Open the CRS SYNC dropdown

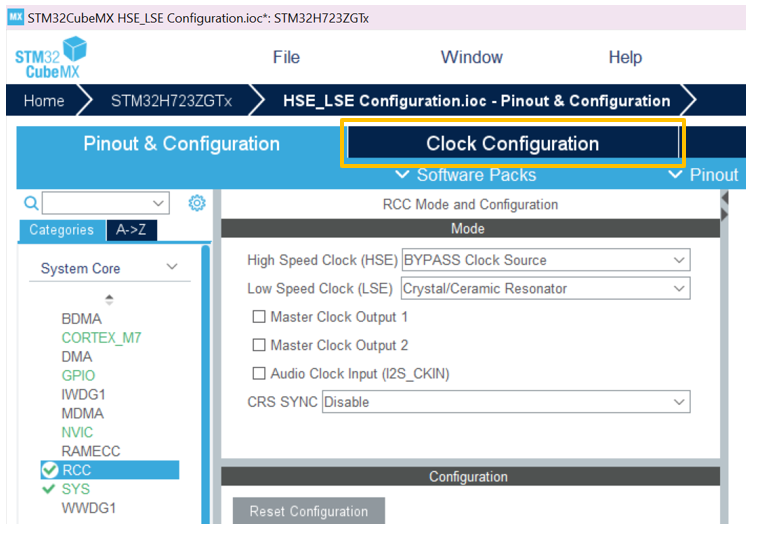(x=506, y=402)
